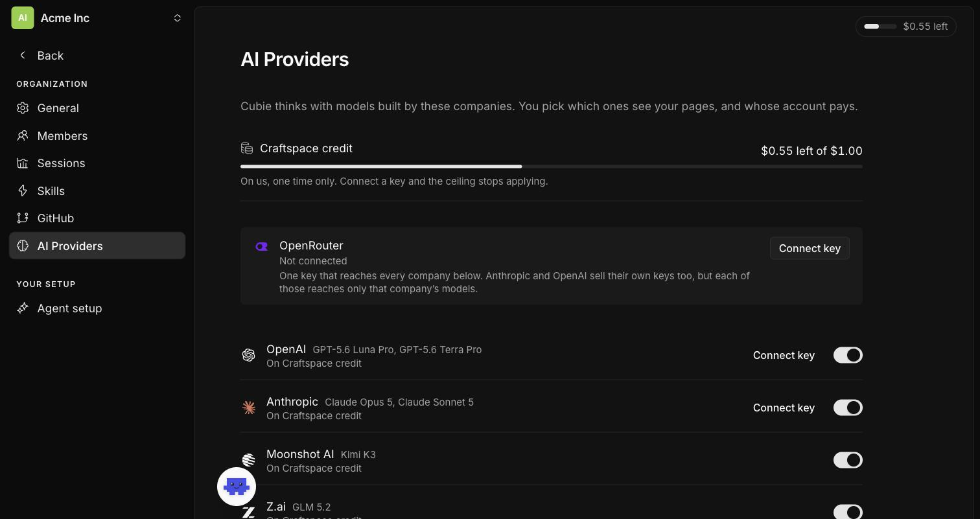980x519 pixels.
Task: Click "On Craftspace credit" under Anthropic
Action: coord(314,416)
